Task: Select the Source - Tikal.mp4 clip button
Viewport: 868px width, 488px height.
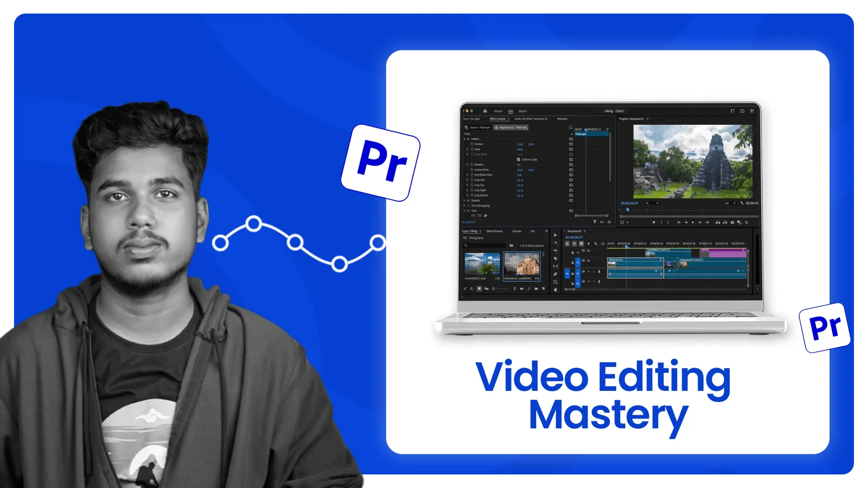Action: (477, 127)
